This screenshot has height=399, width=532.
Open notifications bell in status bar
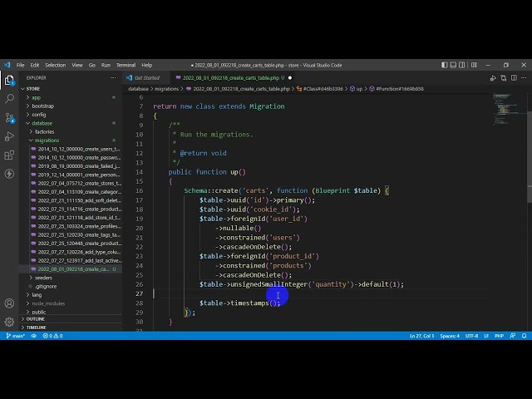click(525, 336)
